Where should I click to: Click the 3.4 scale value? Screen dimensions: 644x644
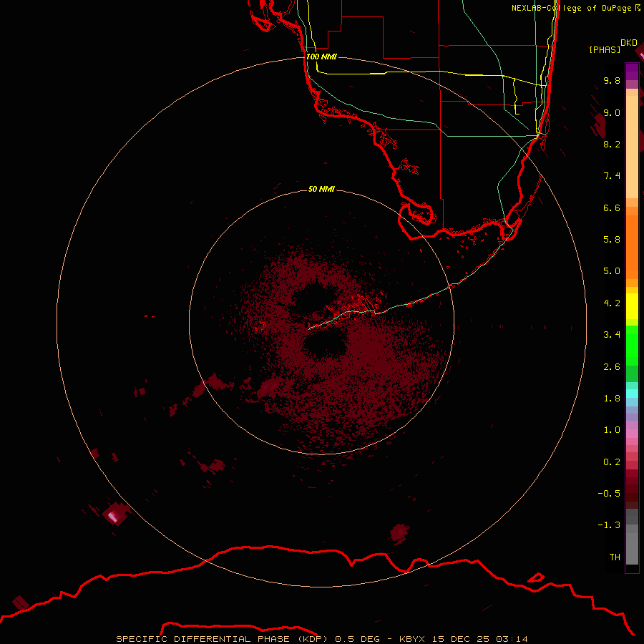[612, 335]
